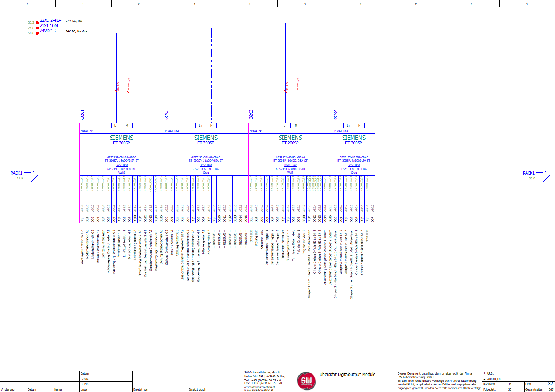
Task: Select the L+ terminal of module -32K3
Action: [x=285, y=126]
